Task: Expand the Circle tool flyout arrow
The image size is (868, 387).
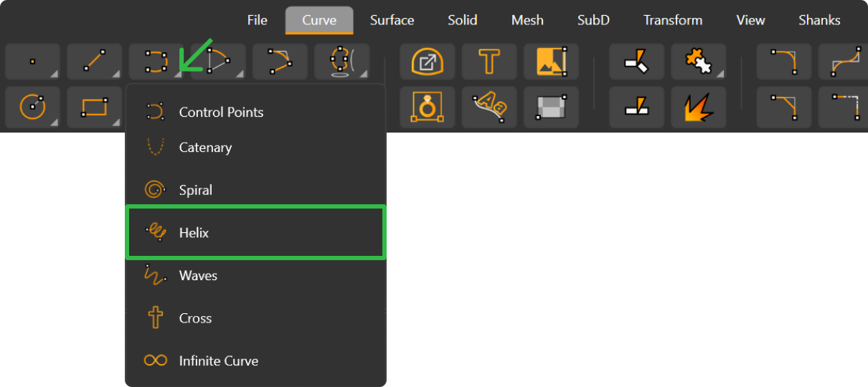Action: (54, 122)
